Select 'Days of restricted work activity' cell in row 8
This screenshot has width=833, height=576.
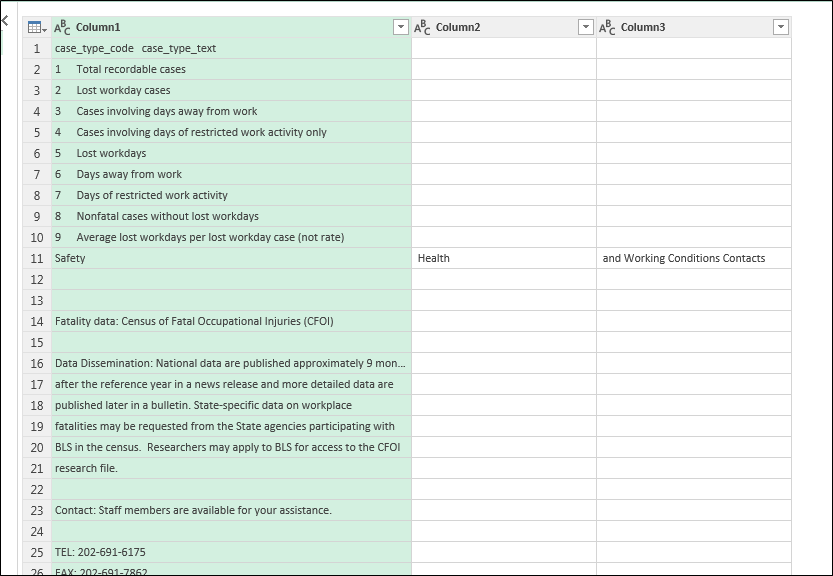coord(231,195)
